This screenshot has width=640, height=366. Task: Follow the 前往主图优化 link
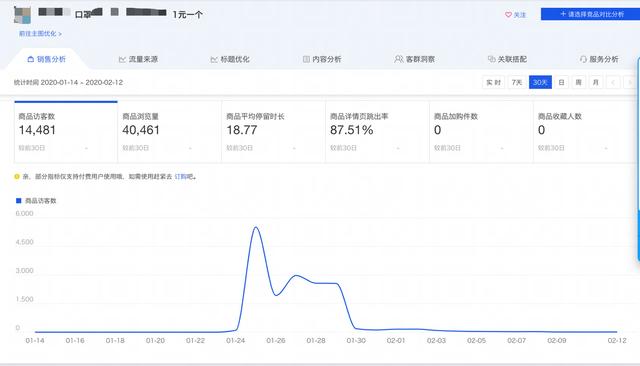(40, 33)
